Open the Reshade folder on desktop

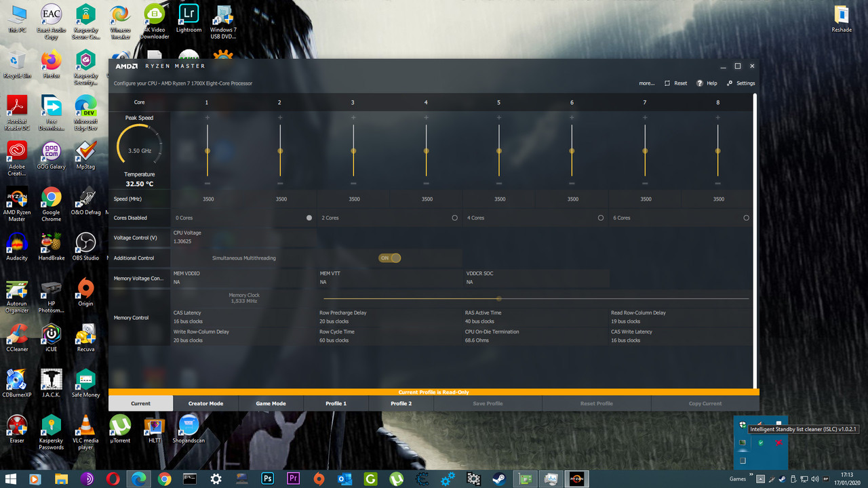tap(842, 18)
